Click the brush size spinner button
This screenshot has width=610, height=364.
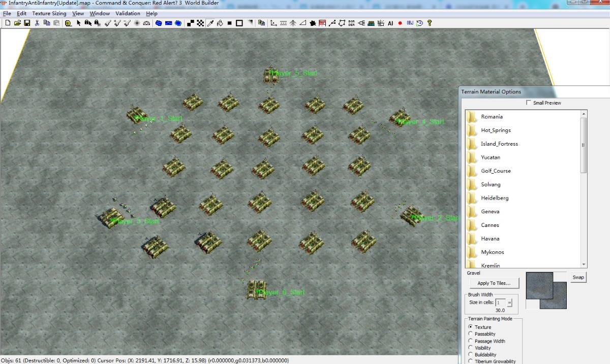click(x=509, y=303)
